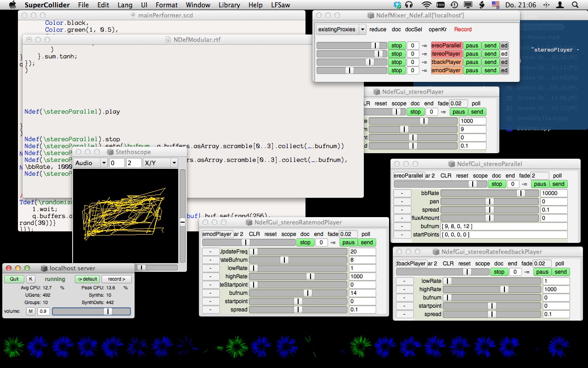
Task: Open the Audio dropdown in Stethoscope
Action: pyautogui.click(x=90, y=163)
